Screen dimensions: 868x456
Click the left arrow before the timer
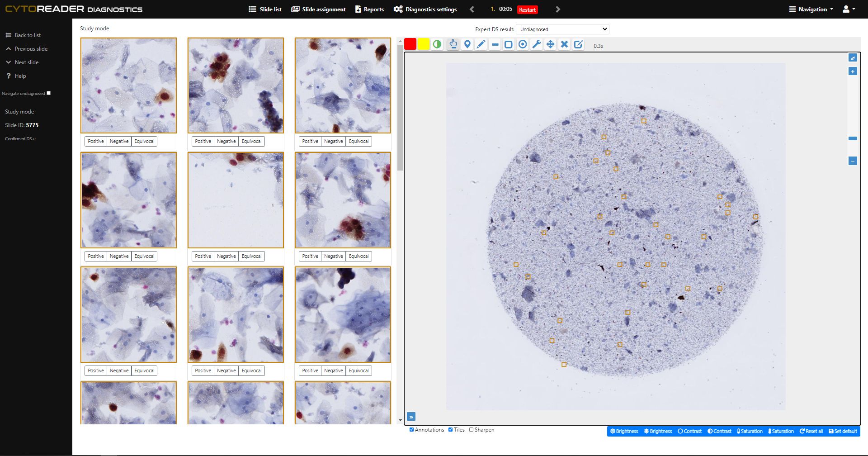click(x=472, y=9)
